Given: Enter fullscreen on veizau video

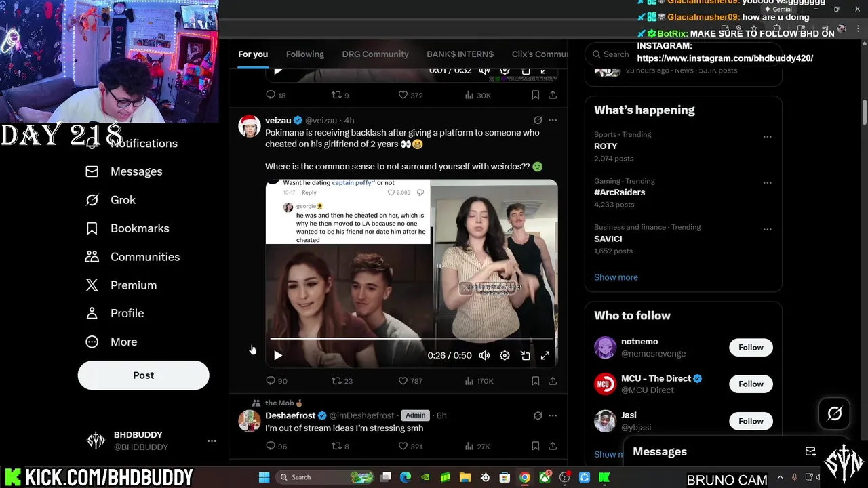Looking at the screenshot, I should [545, 355].
